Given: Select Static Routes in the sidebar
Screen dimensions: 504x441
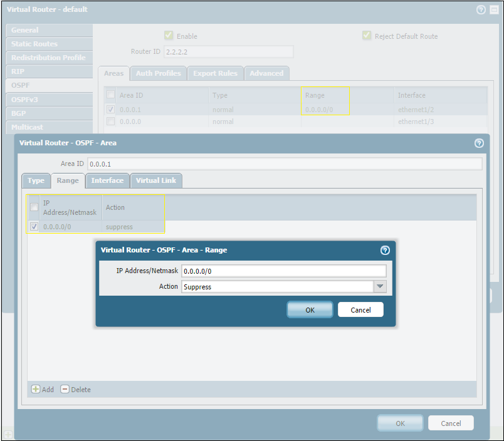Looking at the screenshot, I should tap(34, 44).
